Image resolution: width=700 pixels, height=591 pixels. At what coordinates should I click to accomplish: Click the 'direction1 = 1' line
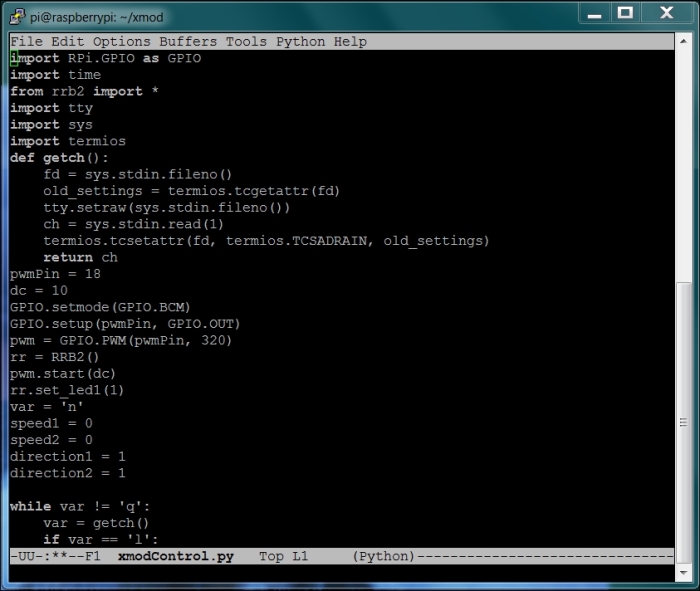click(68, 457)
